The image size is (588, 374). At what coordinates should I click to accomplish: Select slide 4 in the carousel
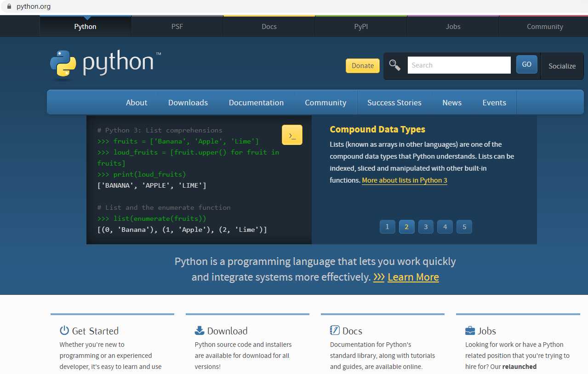coord(445,226)
